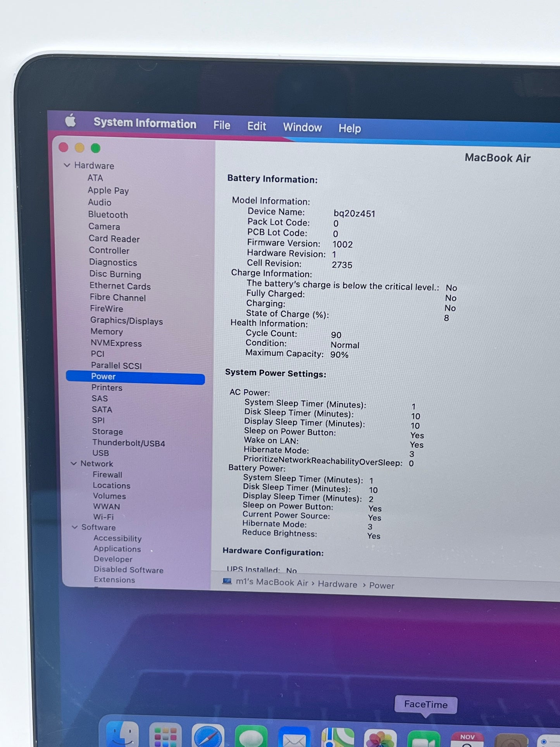Collapse the Hardware section chevron
560x747 pixels.
tap(67, 165)
